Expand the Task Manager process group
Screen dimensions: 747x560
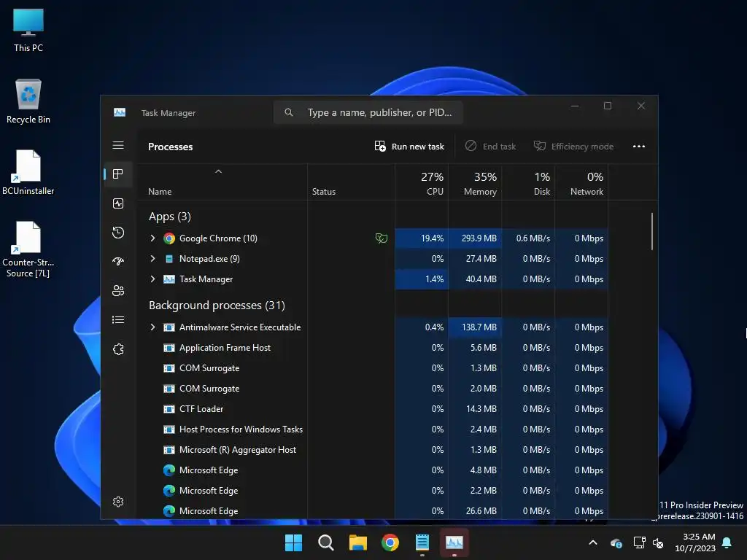(152, 279)
